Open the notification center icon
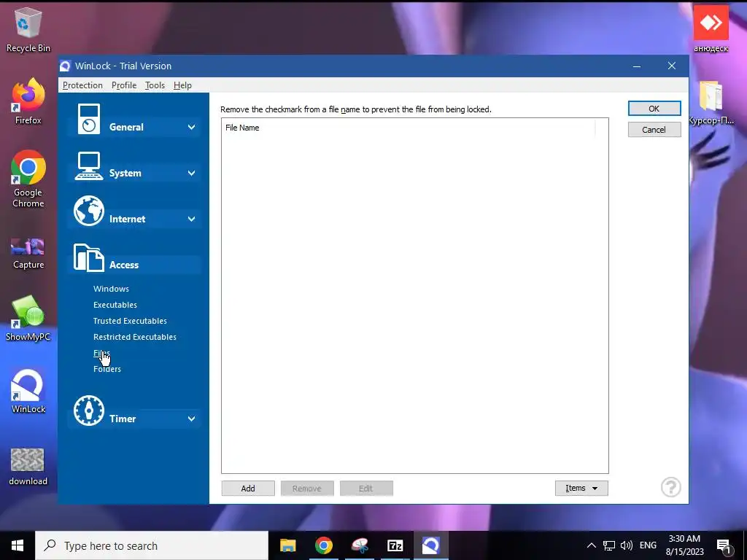 [724, 546]
